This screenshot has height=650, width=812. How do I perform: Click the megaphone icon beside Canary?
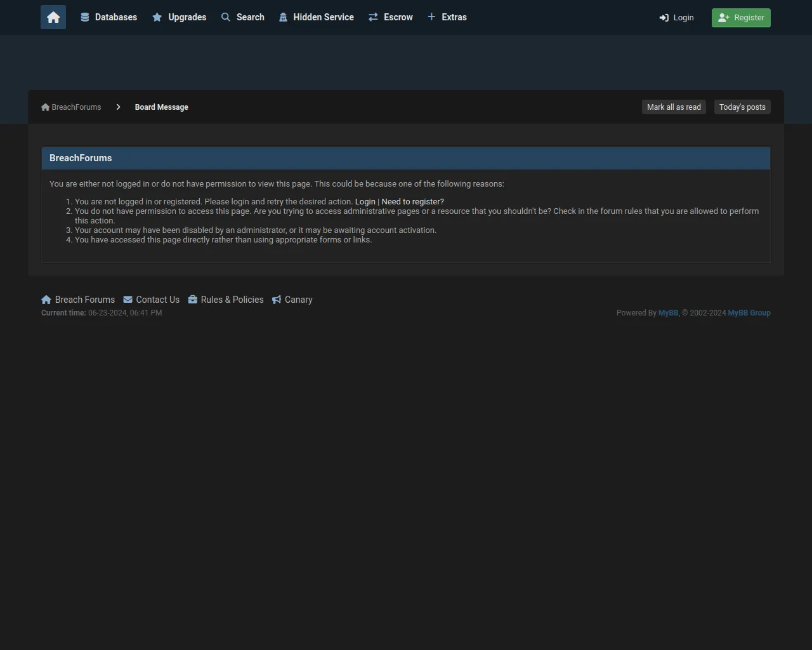pyautogui.click(x=277, y=300)
